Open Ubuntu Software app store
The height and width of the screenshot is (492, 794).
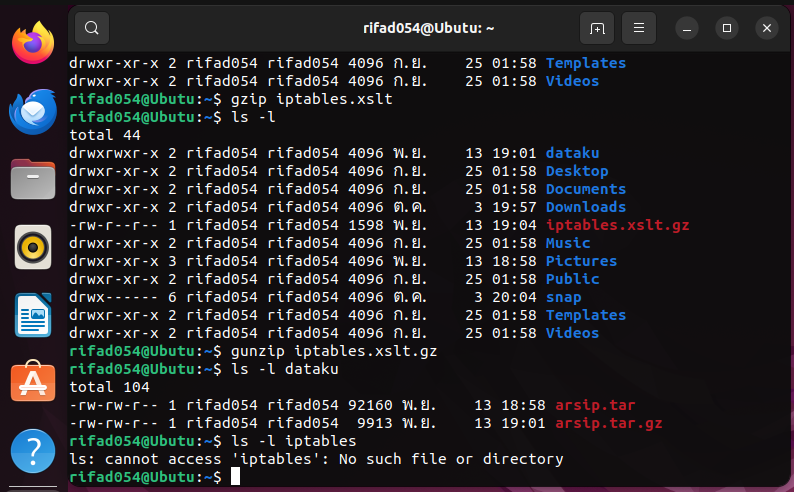tap(32, 382)
